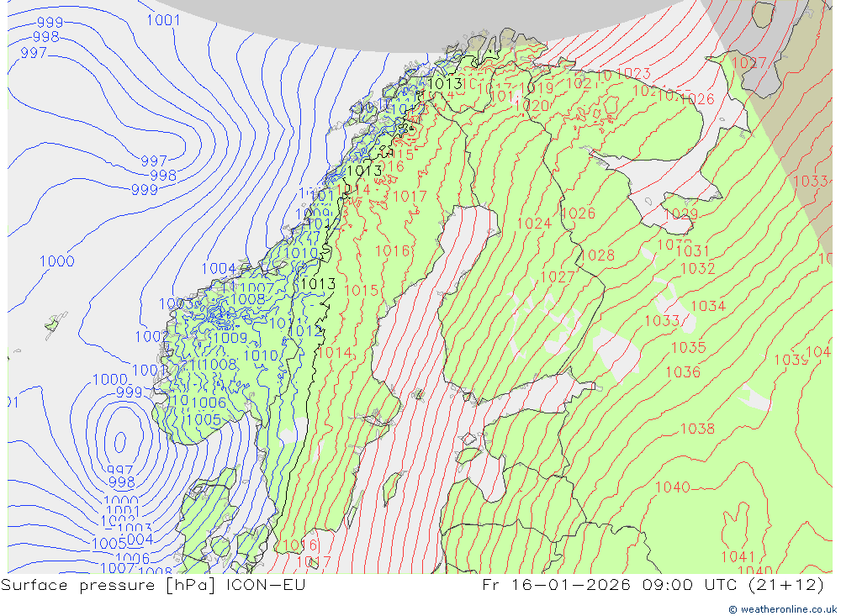Viewport: 841px width, 616px height.
Task: Click the blue 1012 isobar label
Action: (x=306, y=331)
